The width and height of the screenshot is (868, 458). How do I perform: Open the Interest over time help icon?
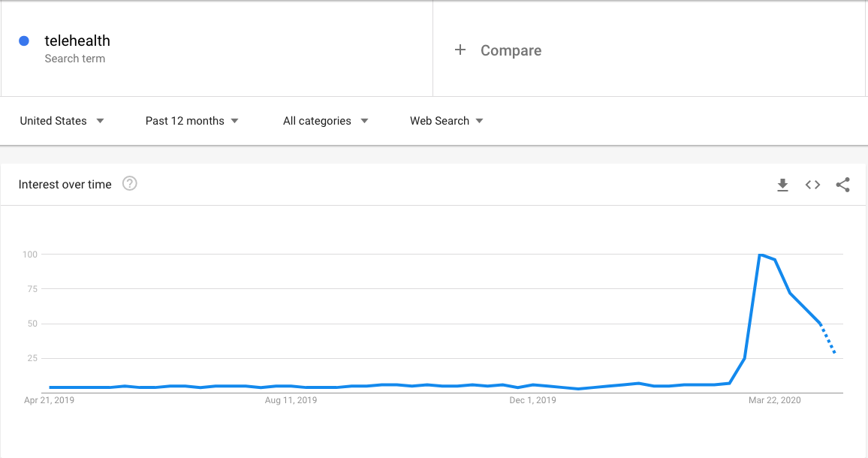pos(130,183)
